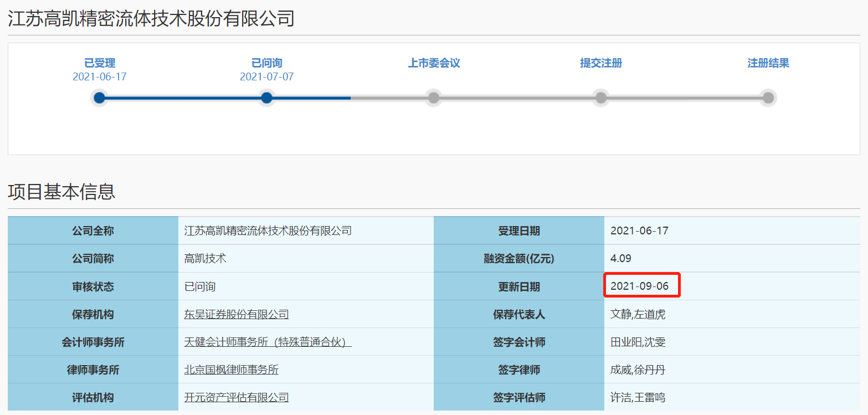
Task: Click the update date value 2021-09-06
Action: [639, 286]
